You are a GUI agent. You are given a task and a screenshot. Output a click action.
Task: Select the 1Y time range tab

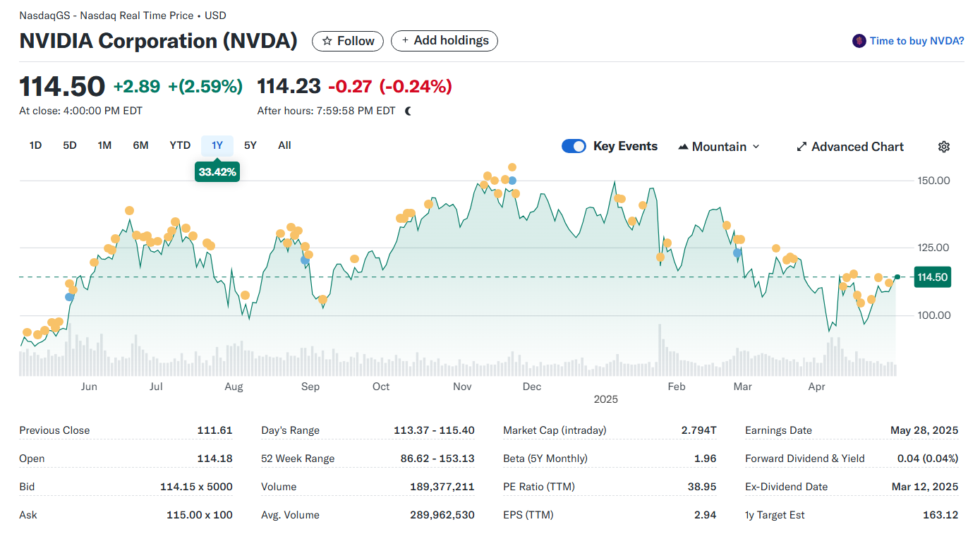(217, 145)
